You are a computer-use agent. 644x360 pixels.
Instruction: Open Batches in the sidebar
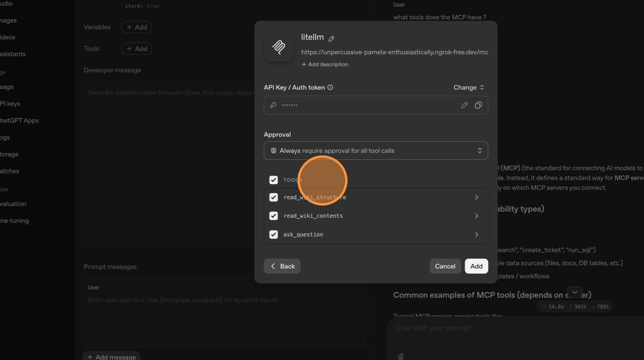9,171
